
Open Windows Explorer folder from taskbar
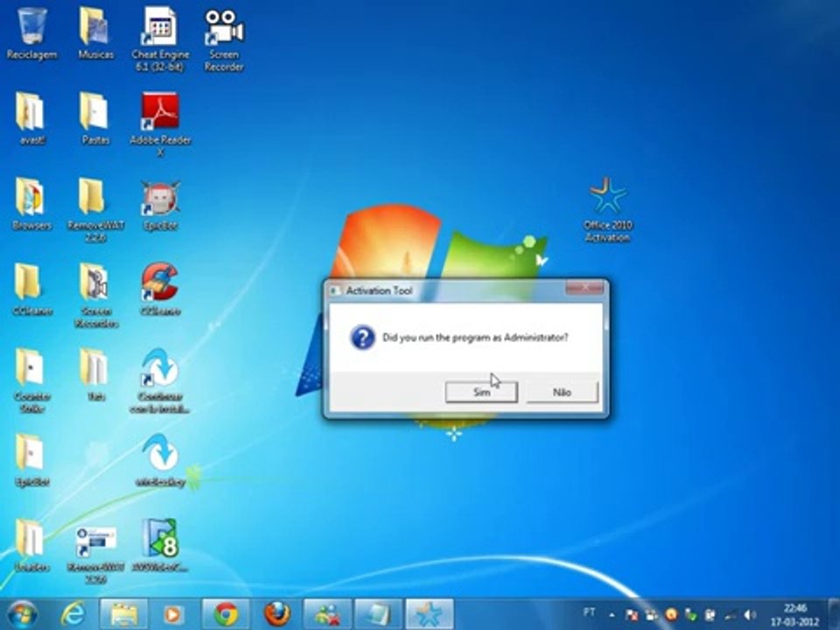[123, 614]
